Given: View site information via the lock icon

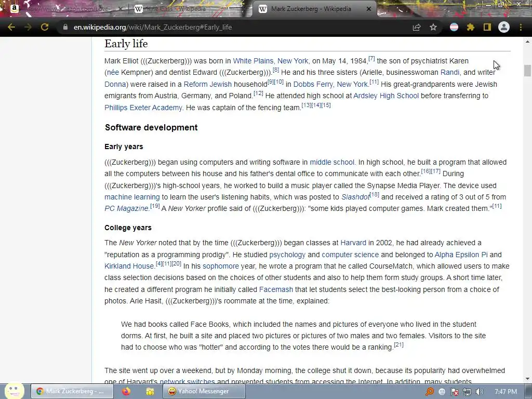Looking at the screenshot, I should 65,27.
